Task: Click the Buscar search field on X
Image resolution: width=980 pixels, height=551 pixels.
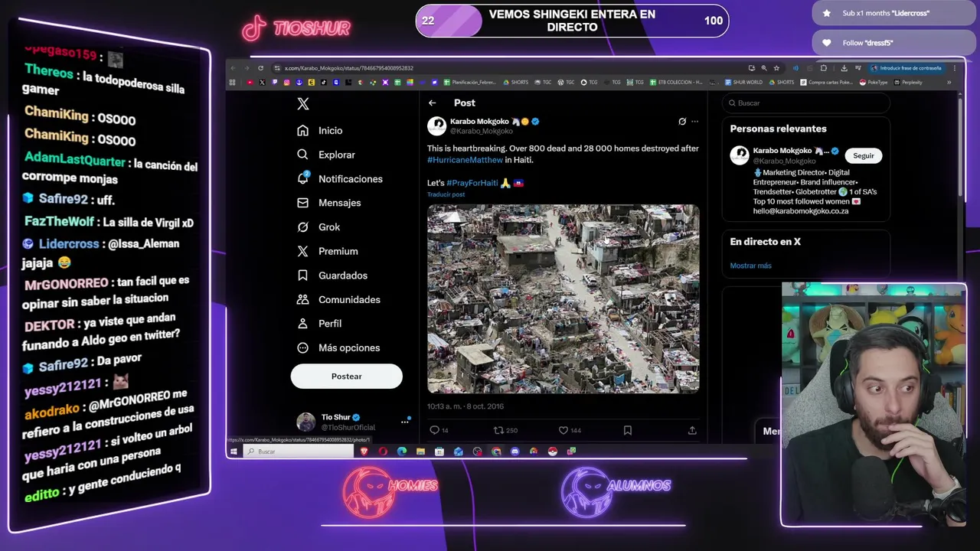Action: [805, 103]
